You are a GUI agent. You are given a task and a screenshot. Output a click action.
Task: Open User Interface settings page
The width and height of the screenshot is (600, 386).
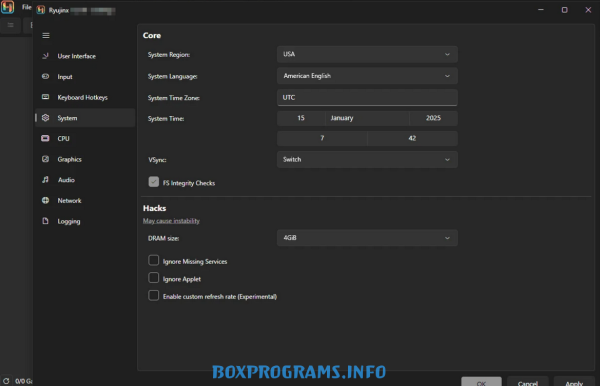point(85,56)
